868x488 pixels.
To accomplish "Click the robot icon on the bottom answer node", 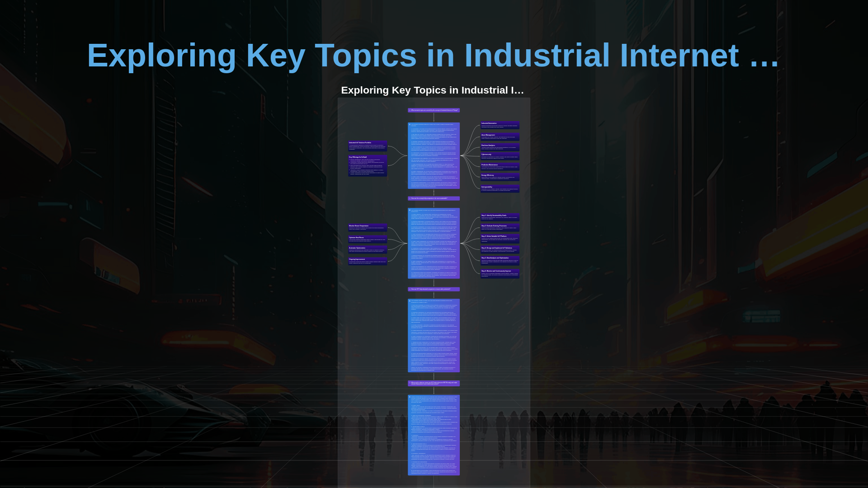I will 410,397.
